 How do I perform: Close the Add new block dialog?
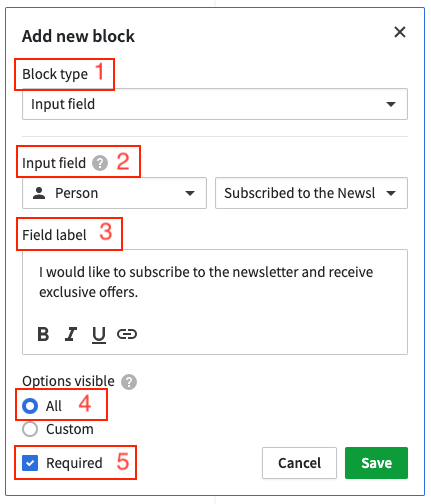400,32
